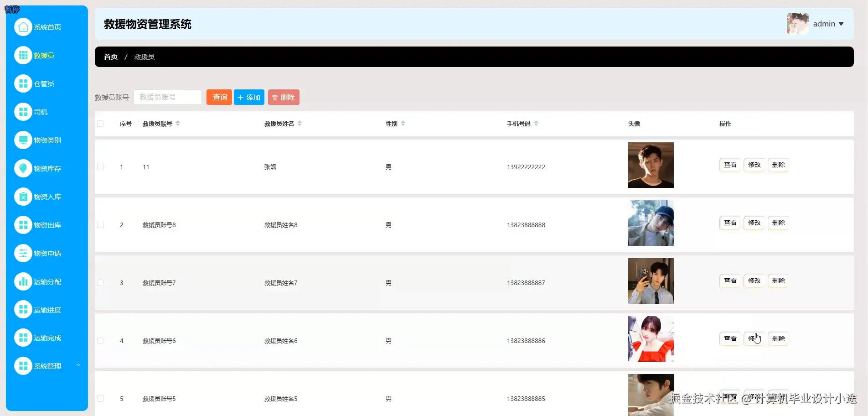
Task: Click the 首页 breadcrumb link
Action: point(111,57)
